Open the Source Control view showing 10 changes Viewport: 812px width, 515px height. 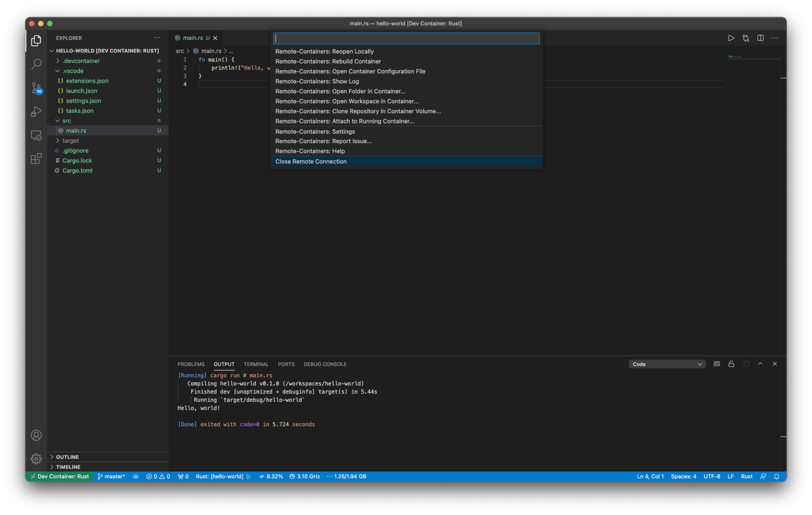point(36,88)
